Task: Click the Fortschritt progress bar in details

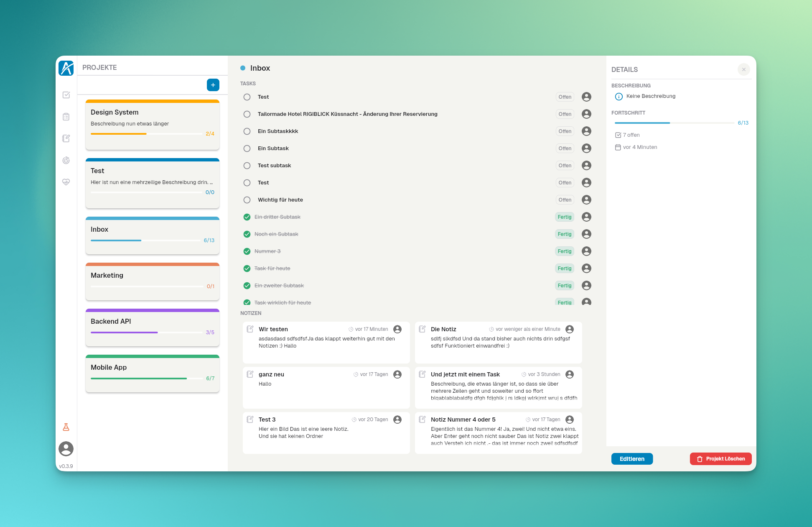Action: [674, 123]
